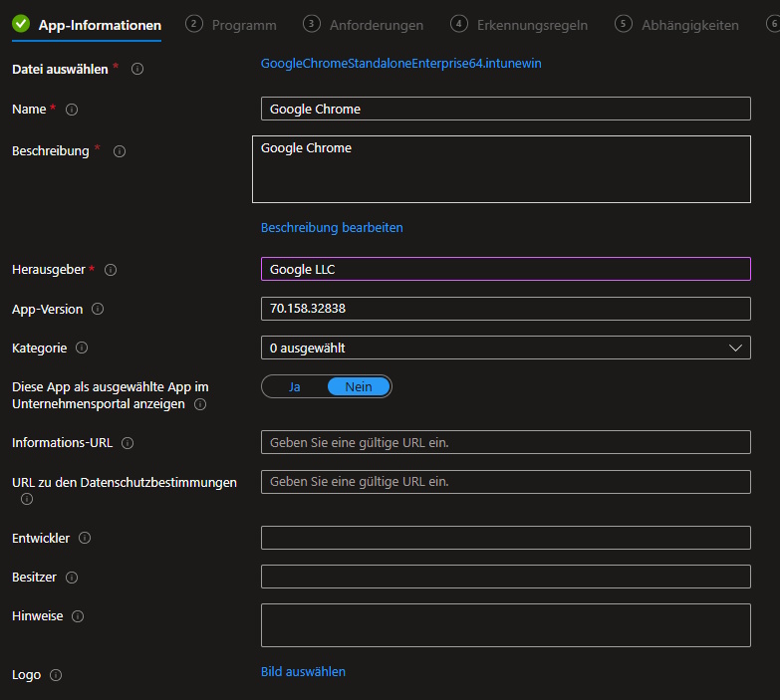Viewport: 780px width, 700px height.
Task: Go to Abhängigkeiten step tab
Action: pos(676,25)
